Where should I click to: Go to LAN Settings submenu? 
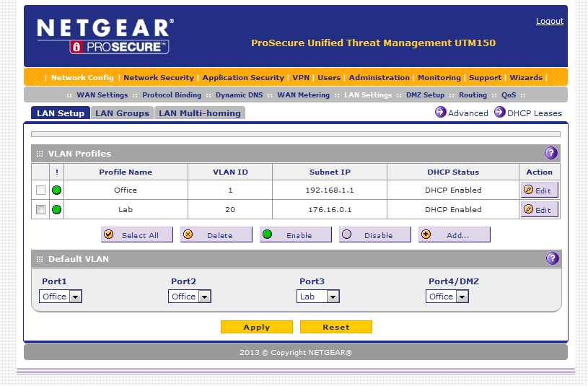pyautogui.click(x=367, y=95)
